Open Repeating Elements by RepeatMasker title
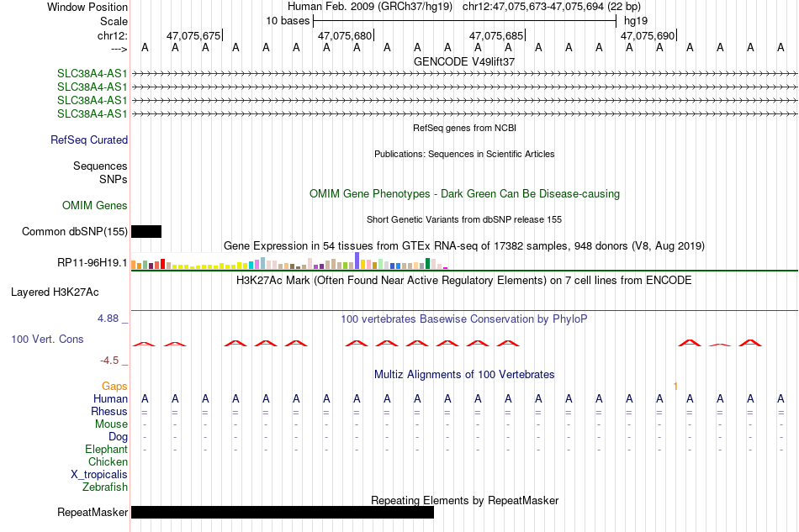 [x=464, y=500]
